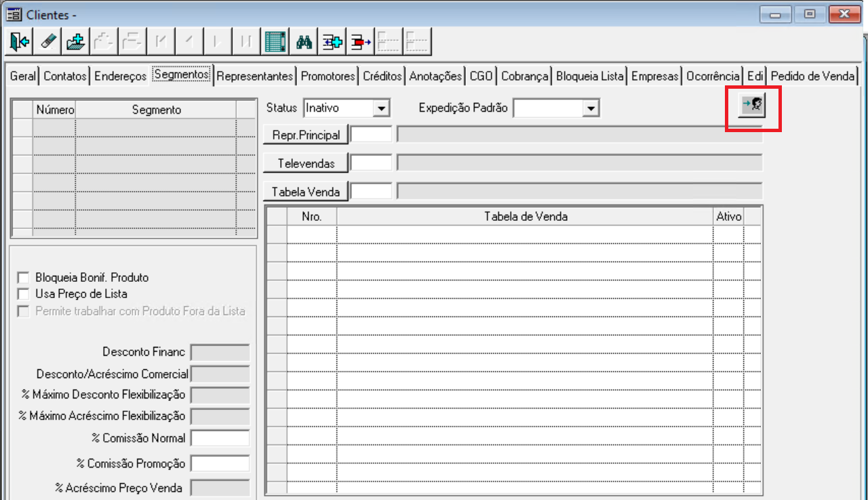Click the Nro. column header
868x500 pixels.
[312, 216]
